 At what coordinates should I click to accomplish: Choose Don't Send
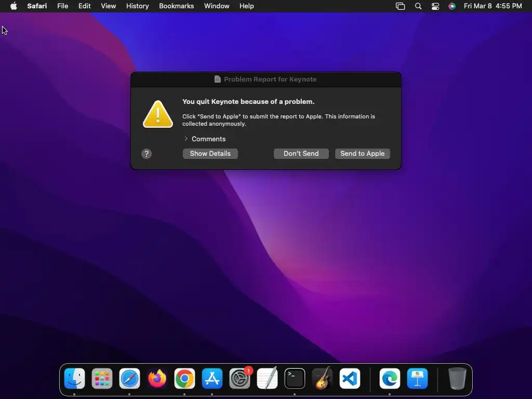[301, 153]
